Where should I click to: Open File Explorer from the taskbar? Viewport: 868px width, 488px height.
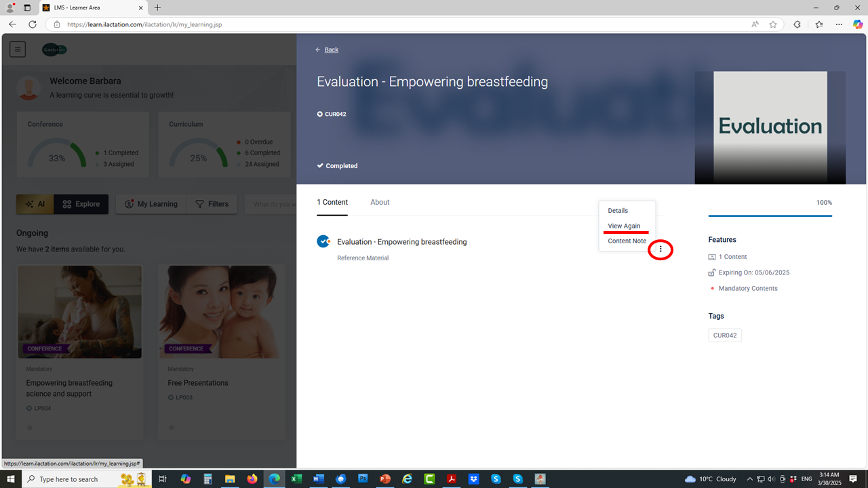click(230, 479)
